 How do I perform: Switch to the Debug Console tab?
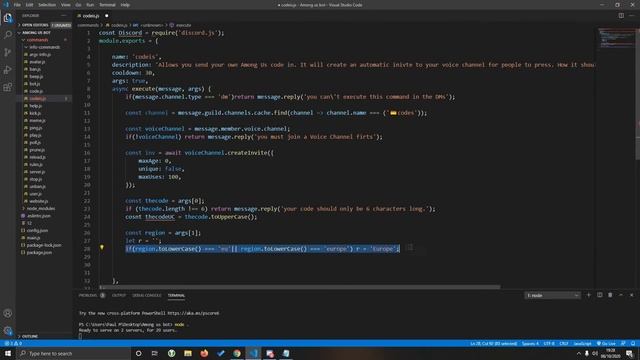[x=147, y=295]
